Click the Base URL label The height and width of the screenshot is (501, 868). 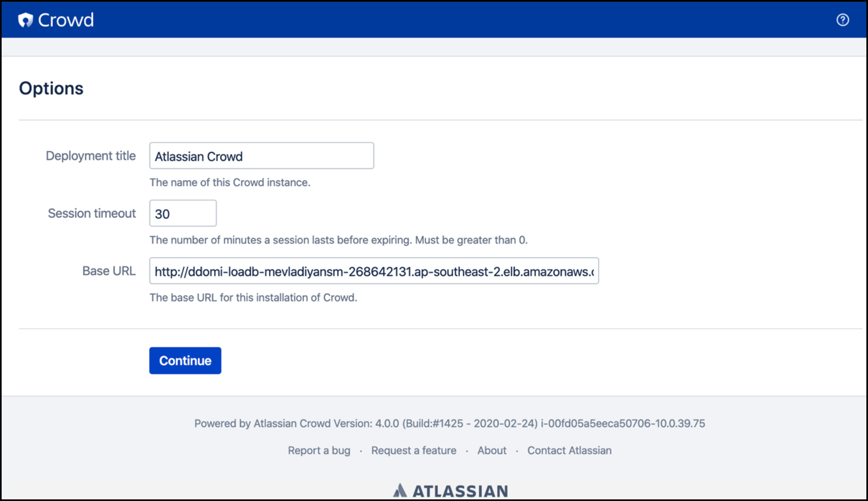pyautogui.click(x=109, y=271)
